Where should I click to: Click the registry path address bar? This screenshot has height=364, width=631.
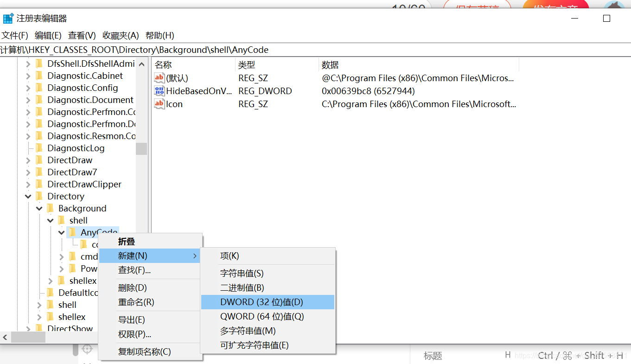[x=315, y=50]
